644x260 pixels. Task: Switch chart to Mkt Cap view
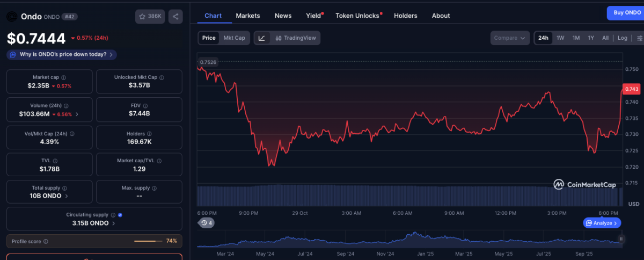point(234,38)
